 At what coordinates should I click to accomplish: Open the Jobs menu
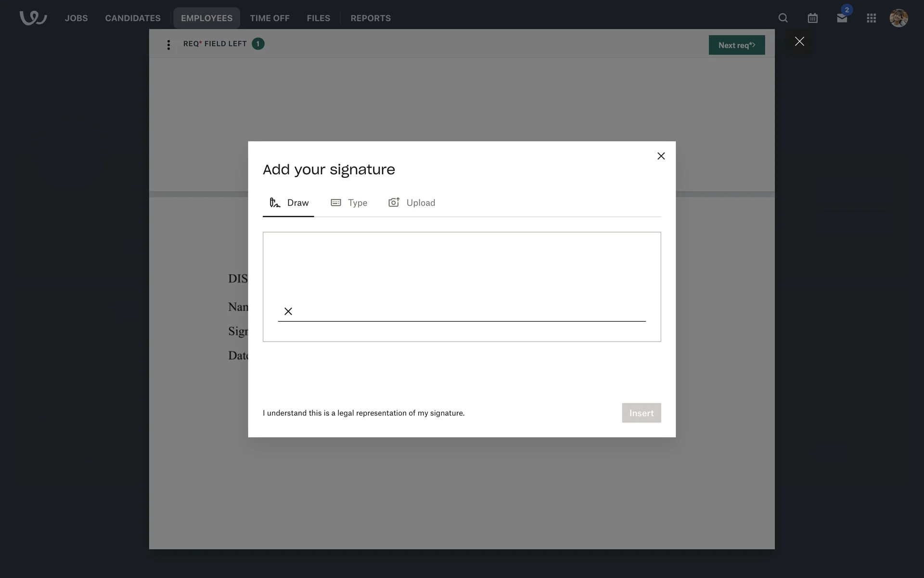(x=76, y=18)
